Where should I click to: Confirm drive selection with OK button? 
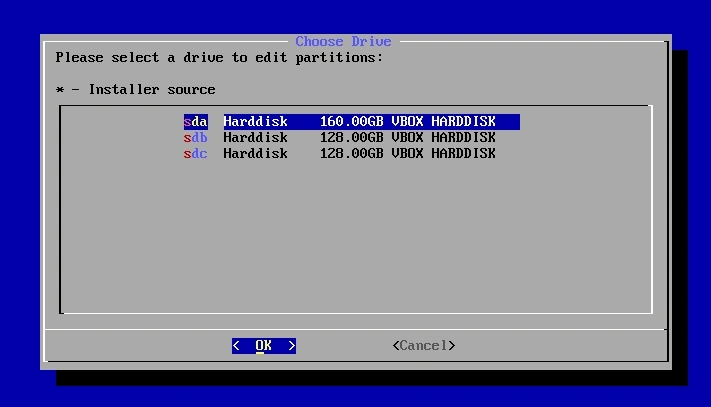[263, 346]
